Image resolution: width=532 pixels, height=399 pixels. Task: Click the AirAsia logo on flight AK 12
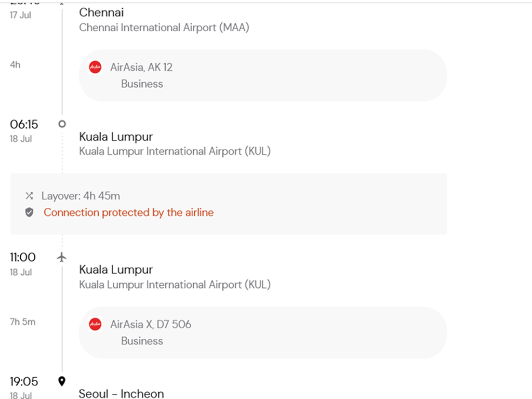(95, 67)
